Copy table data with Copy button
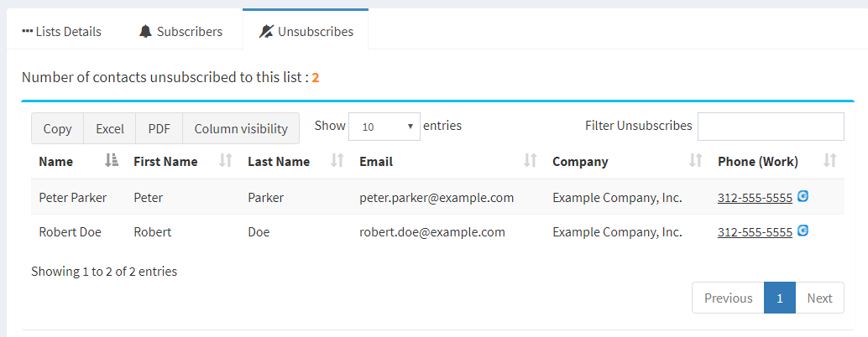This screenshot has width=868, height=337. [58, 129]
